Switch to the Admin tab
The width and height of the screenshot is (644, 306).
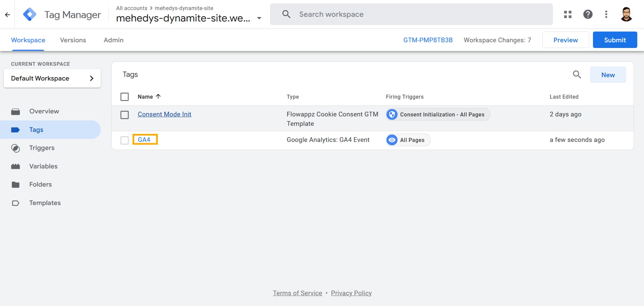(x=113, y=40)
